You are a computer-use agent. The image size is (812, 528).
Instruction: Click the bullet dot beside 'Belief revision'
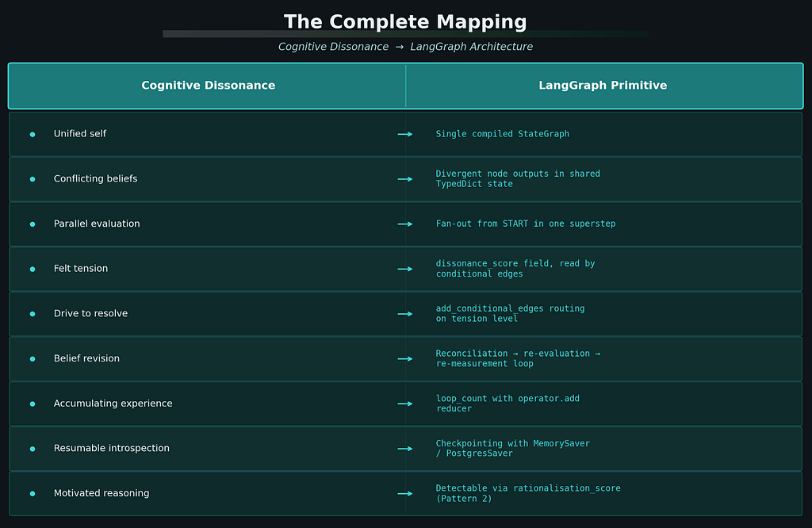click(33, 358)
